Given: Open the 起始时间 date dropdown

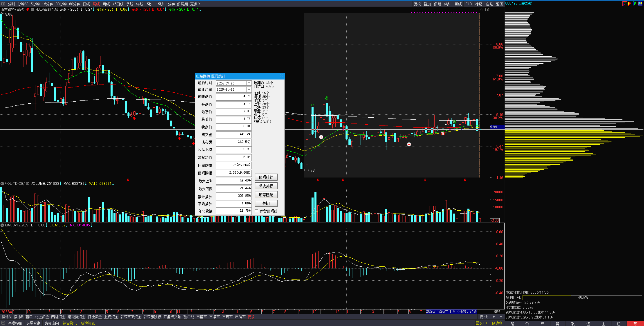Looking at the screenshot, I should 249,83.
